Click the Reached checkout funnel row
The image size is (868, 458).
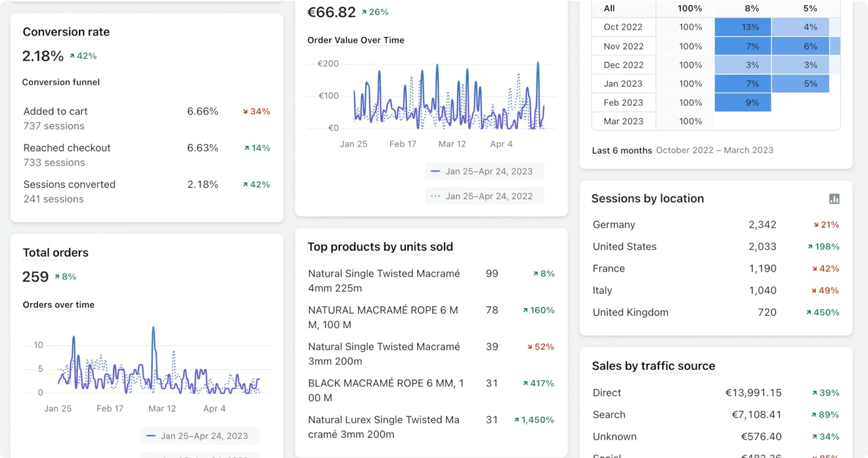click(x=146, y=155)
